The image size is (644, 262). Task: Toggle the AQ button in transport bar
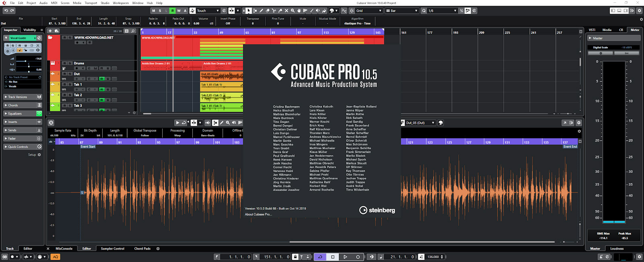pyautogui.click(x=56, y=257)
